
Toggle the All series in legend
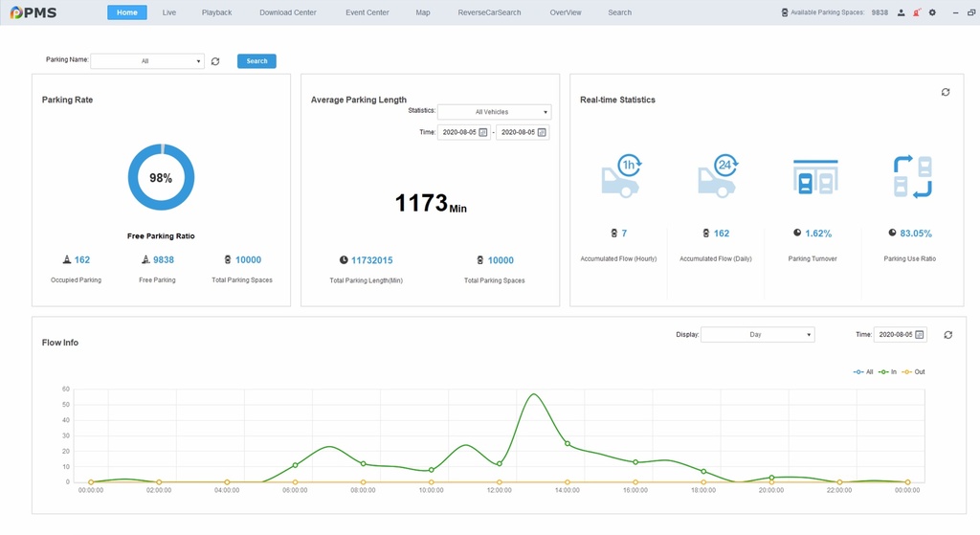pyautogui.click(x=863, y=371)
